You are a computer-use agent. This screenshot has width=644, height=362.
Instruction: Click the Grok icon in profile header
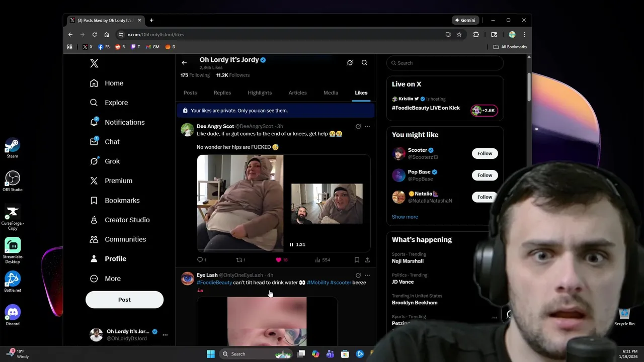(x=350, y=63)
